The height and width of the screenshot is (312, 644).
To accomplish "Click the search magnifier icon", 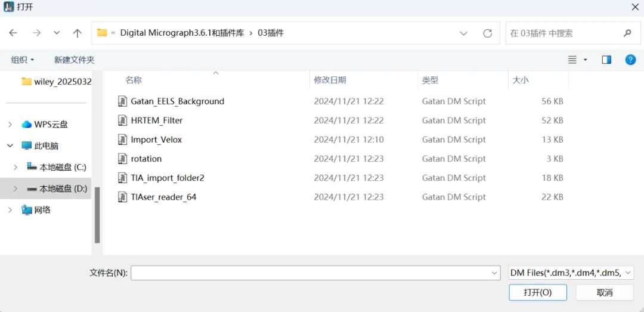I will click(627, 33).
